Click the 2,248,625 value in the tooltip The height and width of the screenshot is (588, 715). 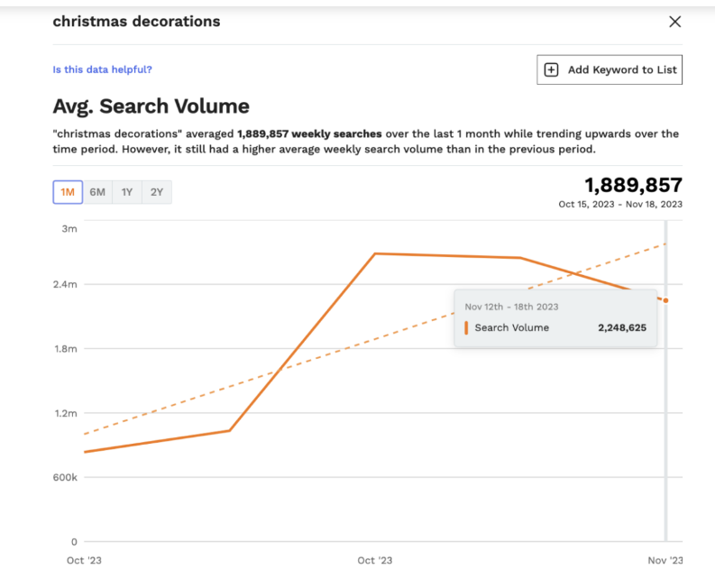(621, 327)
